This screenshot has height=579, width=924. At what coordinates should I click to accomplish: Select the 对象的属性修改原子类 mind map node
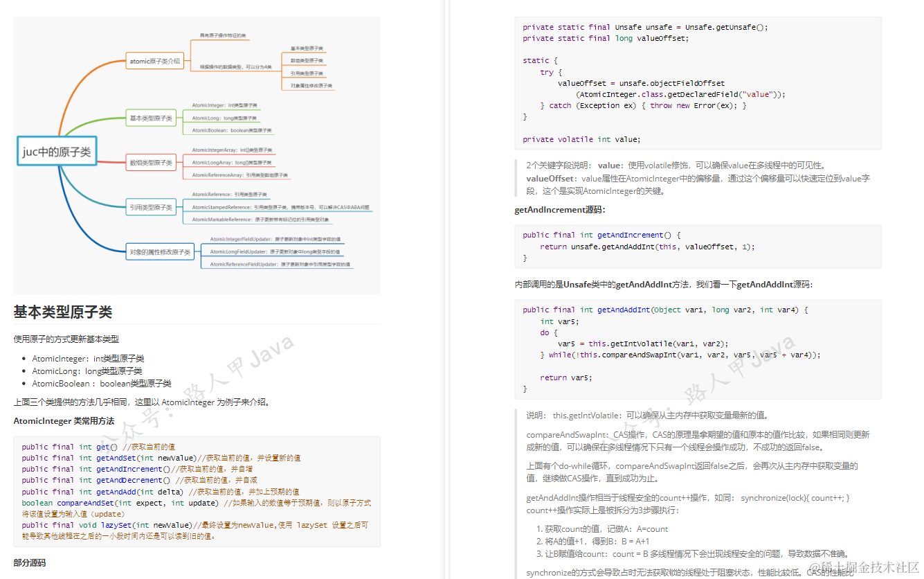pyautogui.click(x=160, y=252)
